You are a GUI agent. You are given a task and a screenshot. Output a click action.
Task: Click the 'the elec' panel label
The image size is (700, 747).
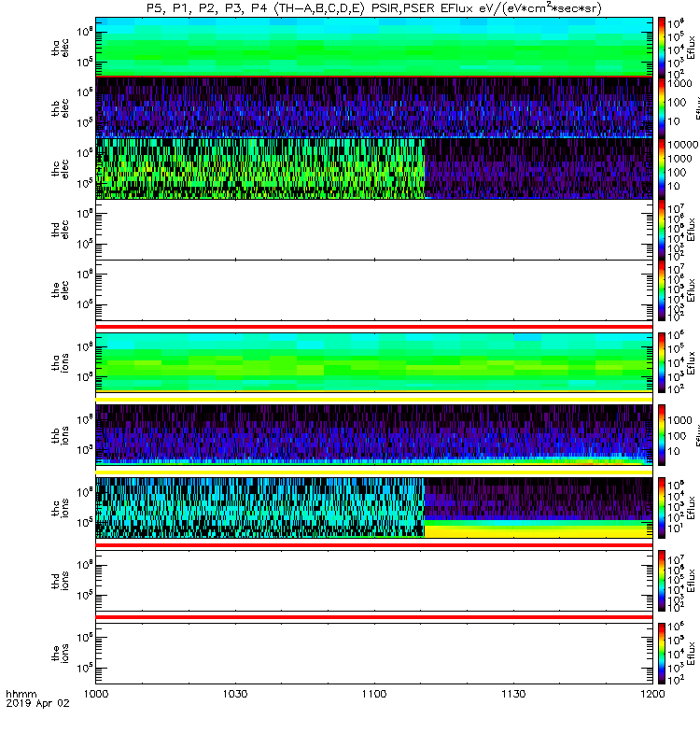60,289
